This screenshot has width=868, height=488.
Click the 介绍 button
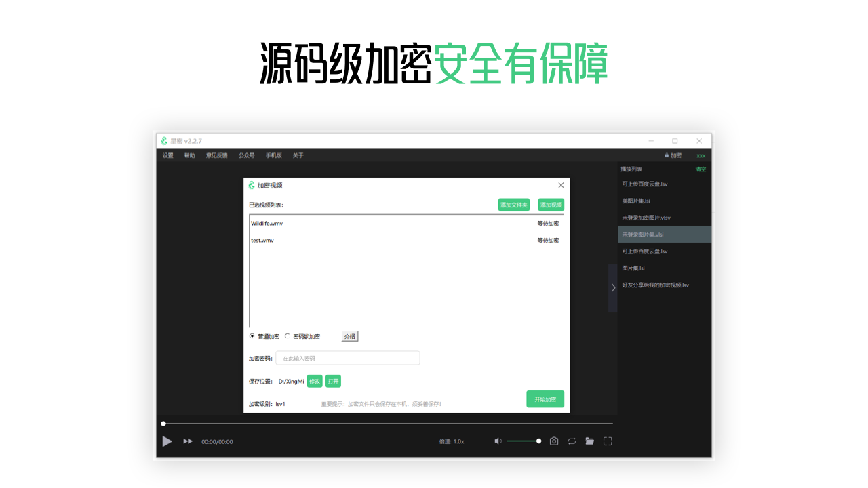pyautogui.click(x=349, y=336)
